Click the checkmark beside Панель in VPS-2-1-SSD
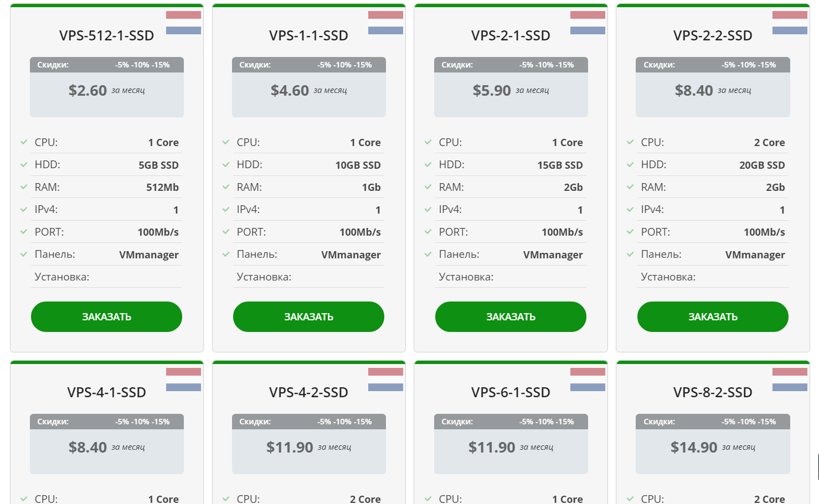 click(x=428, y=254)
